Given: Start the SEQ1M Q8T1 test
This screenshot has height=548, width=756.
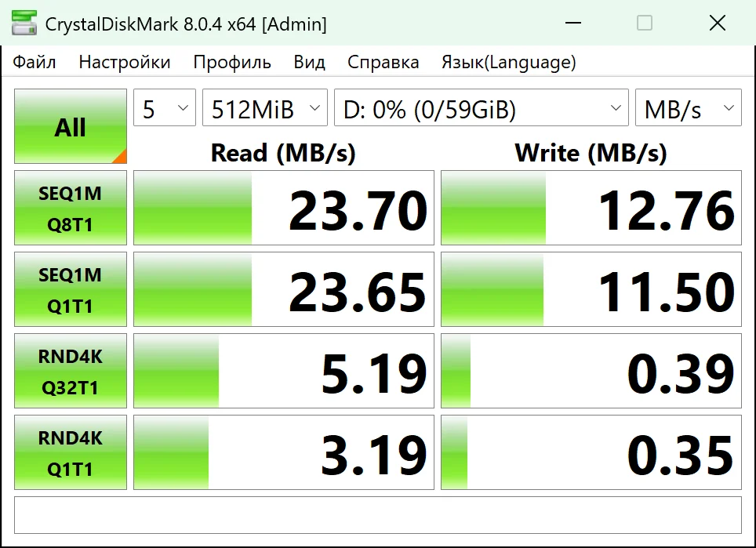Looking at the screenshot, I should click(71, 208).
